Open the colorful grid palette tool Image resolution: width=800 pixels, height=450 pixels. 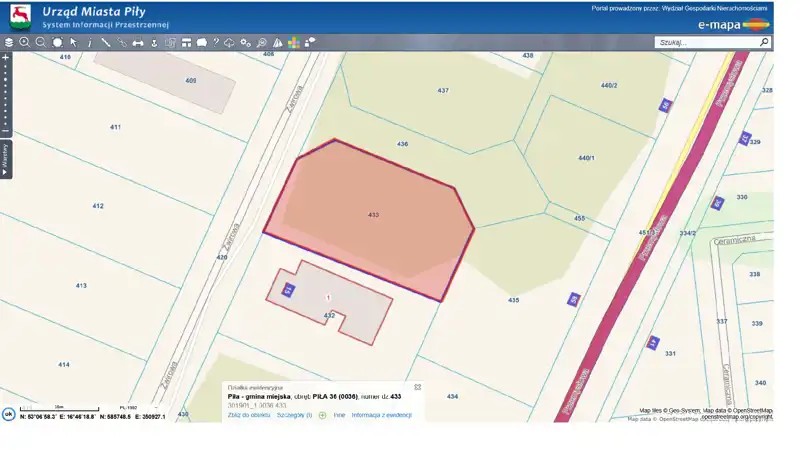(293, 43)
